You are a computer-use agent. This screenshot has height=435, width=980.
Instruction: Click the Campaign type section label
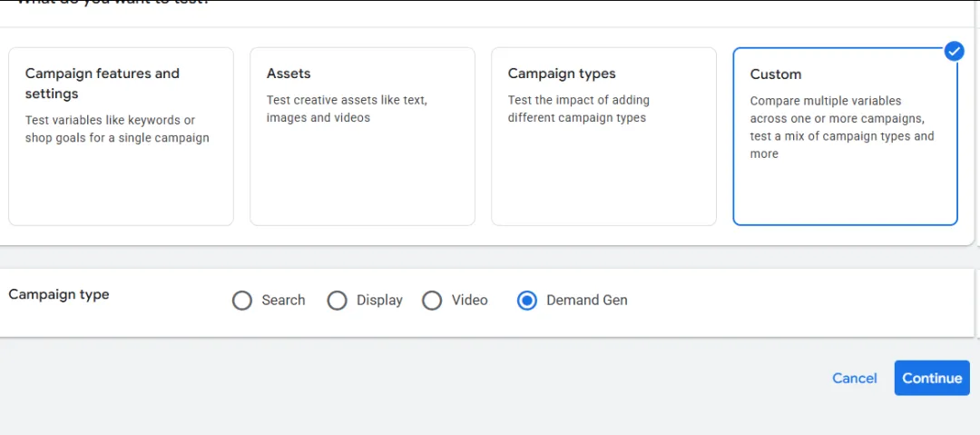point(59,294)
